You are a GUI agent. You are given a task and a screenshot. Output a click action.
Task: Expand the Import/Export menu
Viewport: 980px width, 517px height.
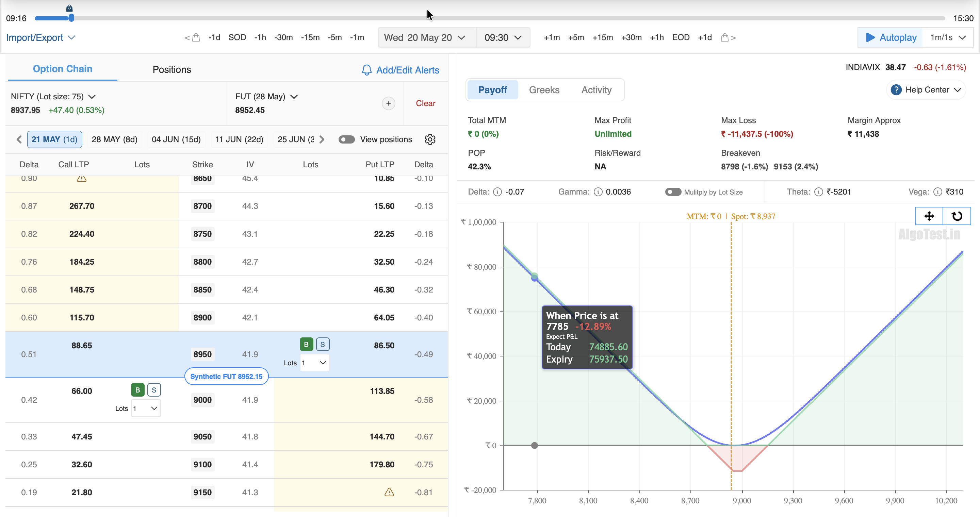click(40, 38)
